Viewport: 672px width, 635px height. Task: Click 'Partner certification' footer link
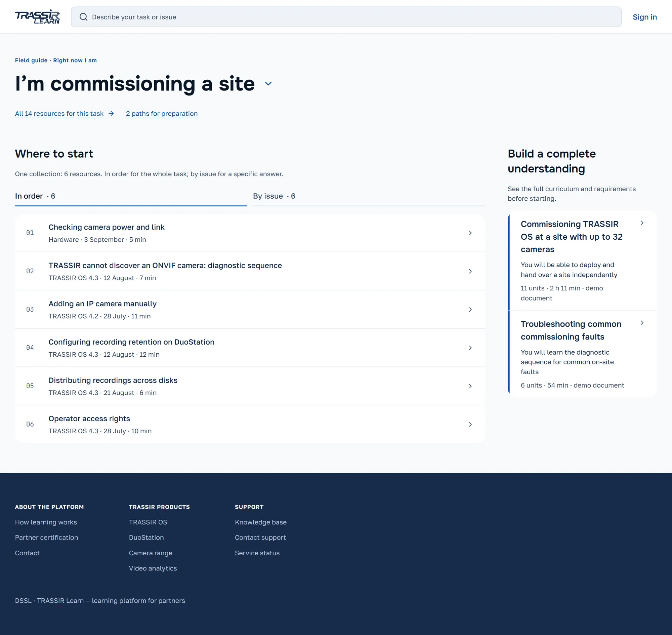[x=46, y=538]
